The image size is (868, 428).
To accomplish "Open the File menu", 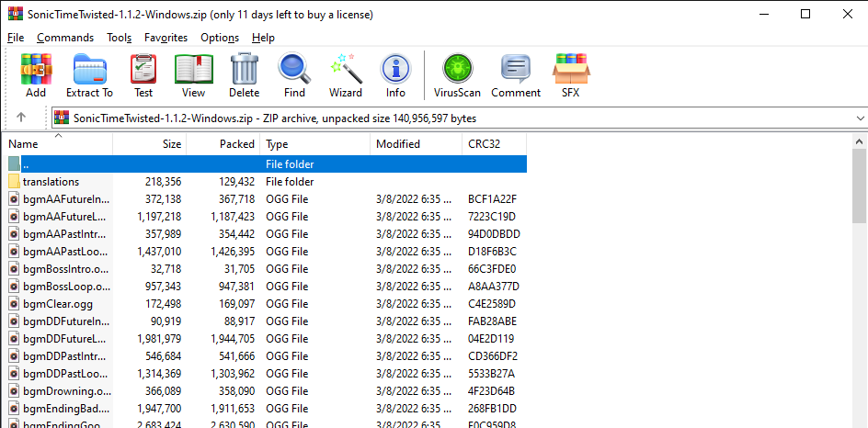I will click(x=16, y=38).
